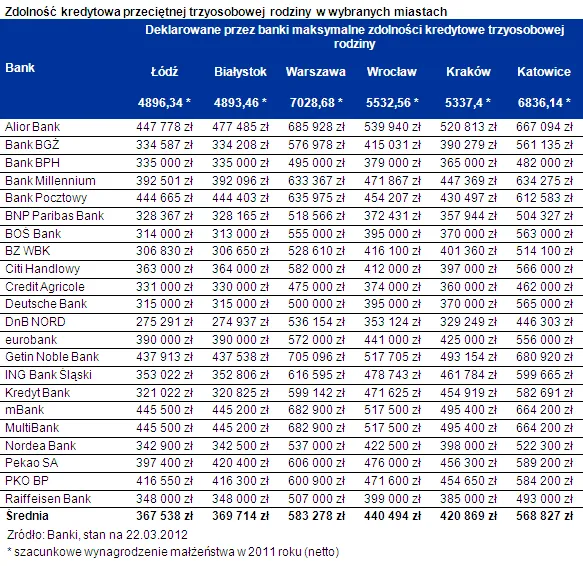This screenshot has width=583, height=566.
Task: Select Alior Bank's Katowice value 667 094 zł
Action: [544, 127]
